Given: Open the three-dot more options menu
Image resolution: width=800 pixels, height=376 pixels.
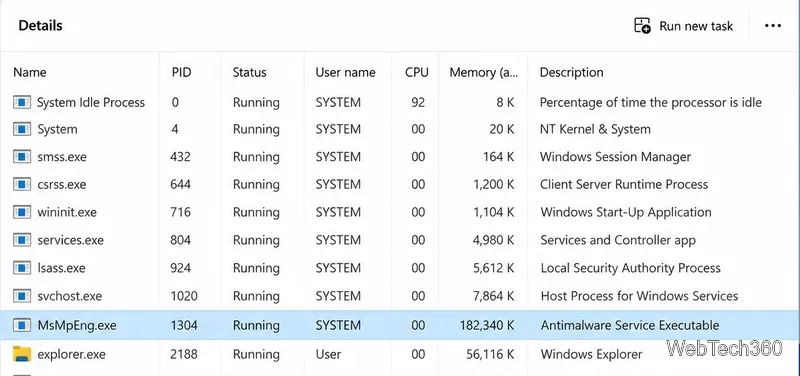Looking at the screenshot, I should click(x=773, y=26).
